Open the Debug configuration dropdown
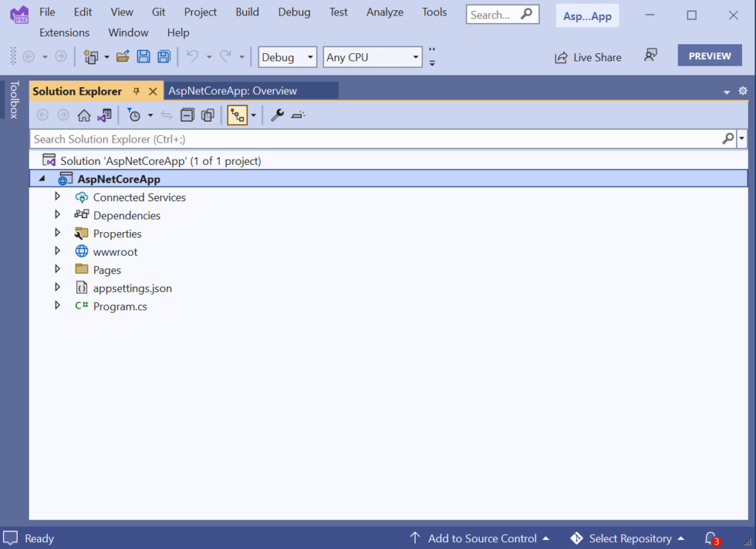 pyautogui.click(x=288, y=57)
